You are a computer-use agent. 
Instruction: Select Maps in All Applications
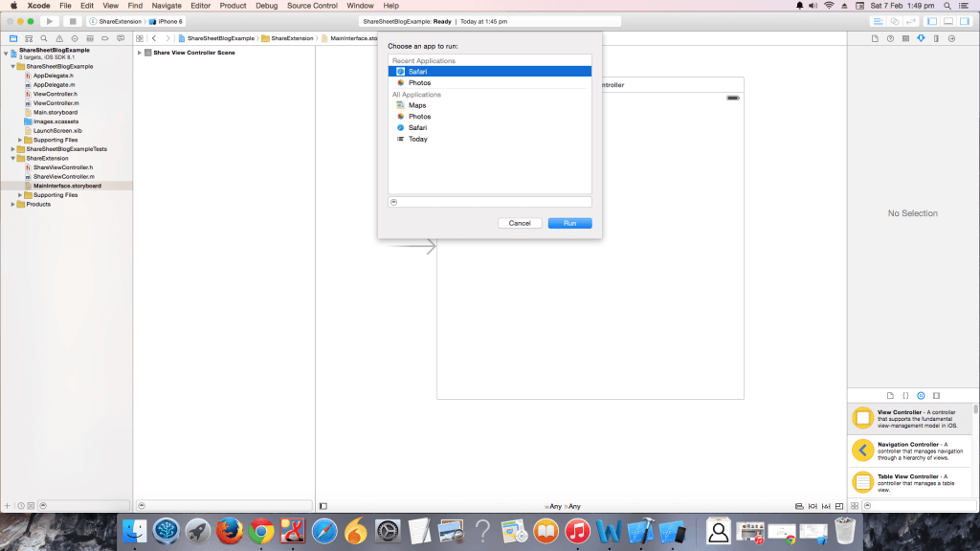coord(489,105)
